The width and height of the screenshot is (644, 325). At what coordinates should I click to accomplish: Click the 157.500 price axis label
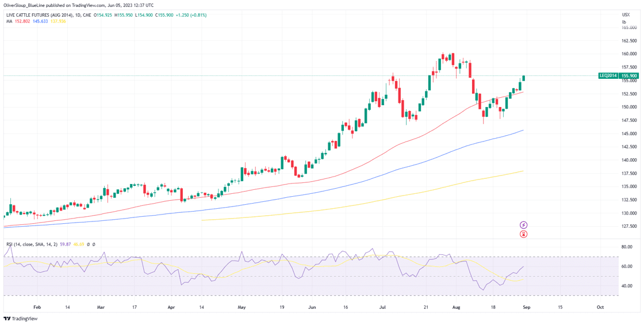click(630, 67)
